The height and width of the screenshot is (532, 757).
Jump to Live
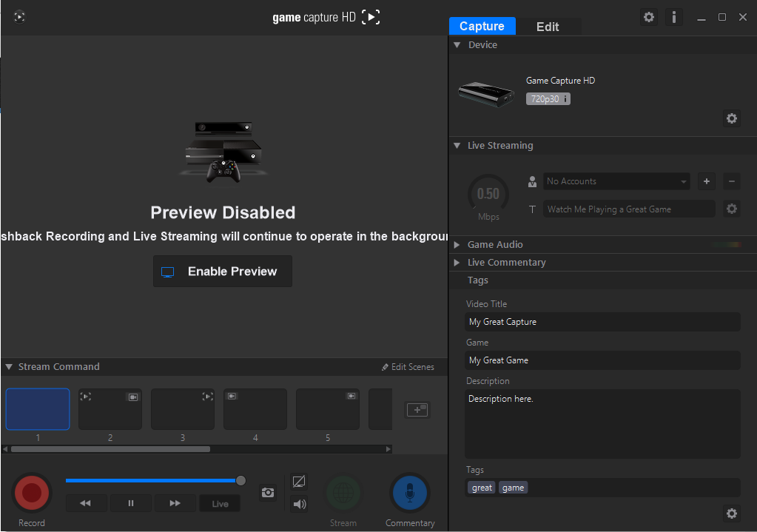tap(220, 504)
